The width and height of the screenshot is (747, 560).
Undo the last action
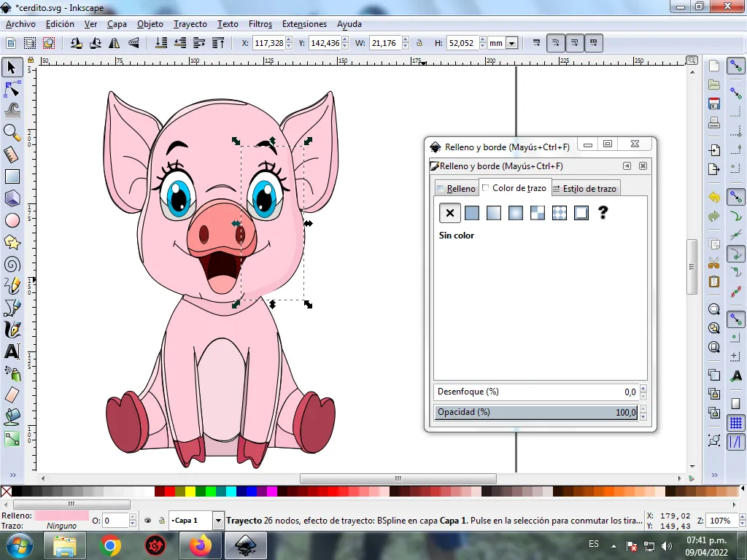(713, 197)
